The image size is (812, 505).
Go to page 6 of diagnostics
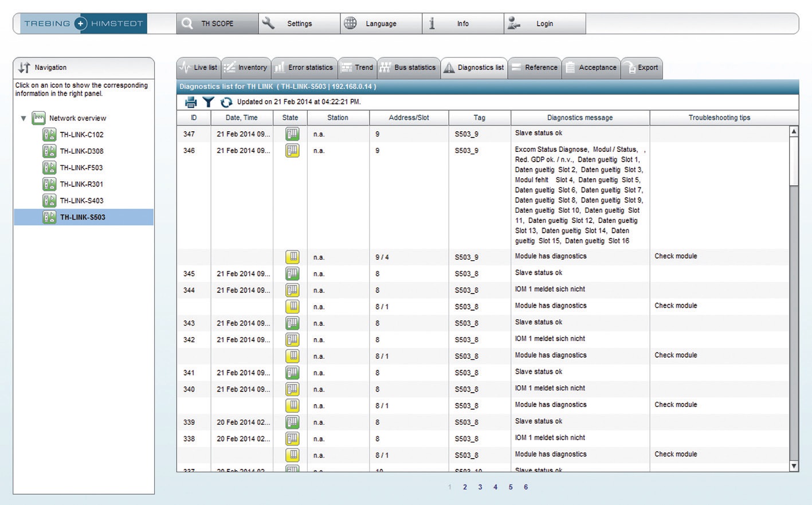coord(525,487)
